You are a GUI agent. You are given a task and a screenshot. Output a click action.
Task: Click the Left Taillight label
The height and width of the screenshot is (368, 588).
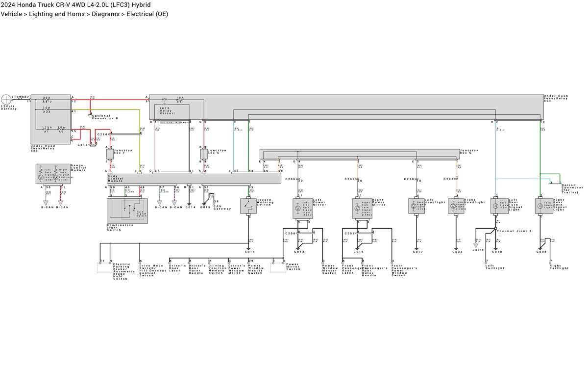(x=495, y=268)
